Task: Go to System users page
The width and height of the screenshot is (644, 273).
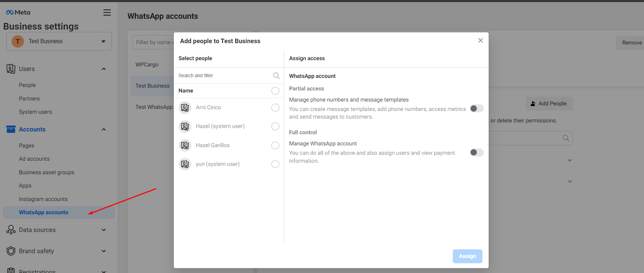Action: click(35, 112)
